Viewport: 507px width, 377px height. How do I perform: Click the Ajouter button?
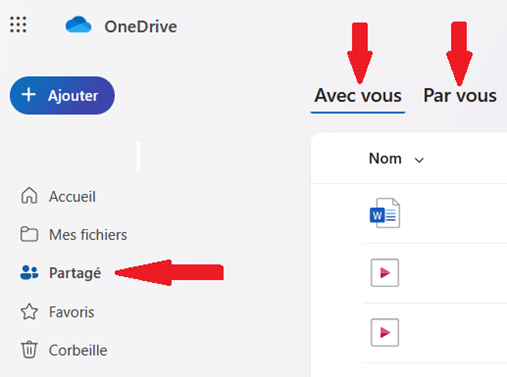click(x=62, y=95)
